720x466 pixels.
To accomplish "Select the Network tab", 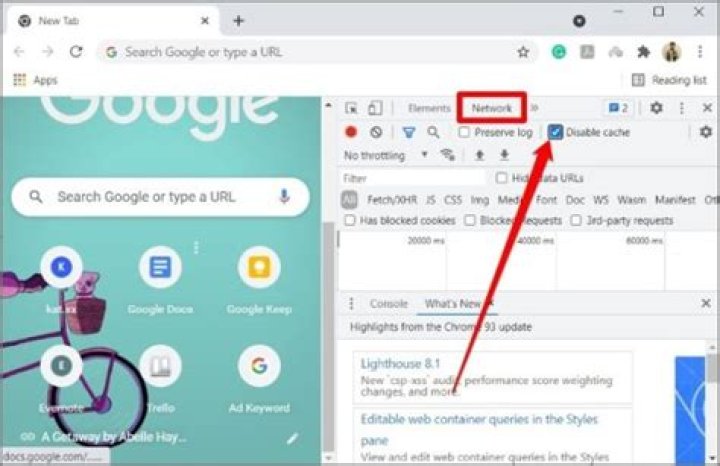I will [x=492, y=108].
